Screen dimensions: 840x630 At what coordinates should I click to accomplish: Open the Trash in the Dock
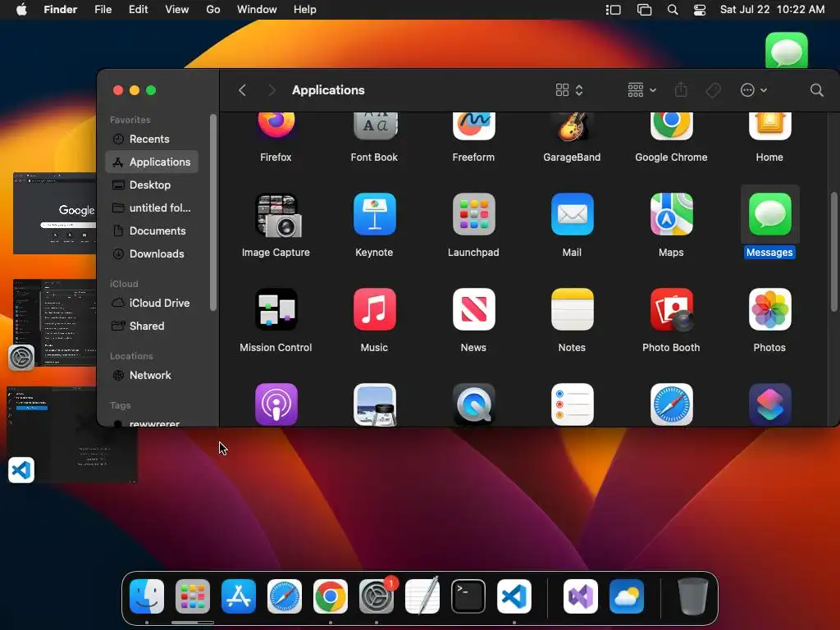click(x=693, y=596)
